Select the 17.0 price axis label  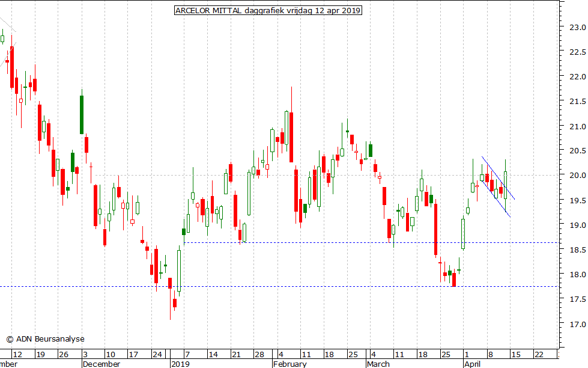click(578, 324)
